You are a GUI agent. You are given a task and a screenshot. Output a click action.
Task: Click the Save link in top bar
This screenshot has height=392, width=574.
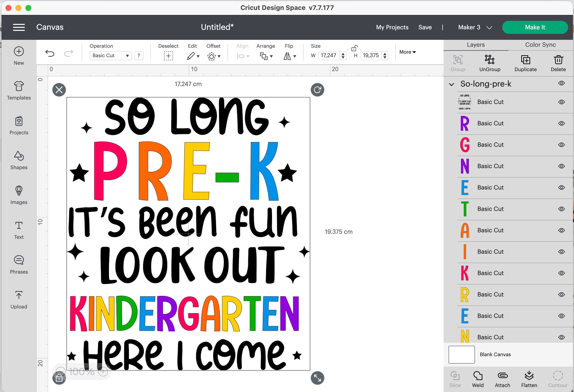[425, 27]
